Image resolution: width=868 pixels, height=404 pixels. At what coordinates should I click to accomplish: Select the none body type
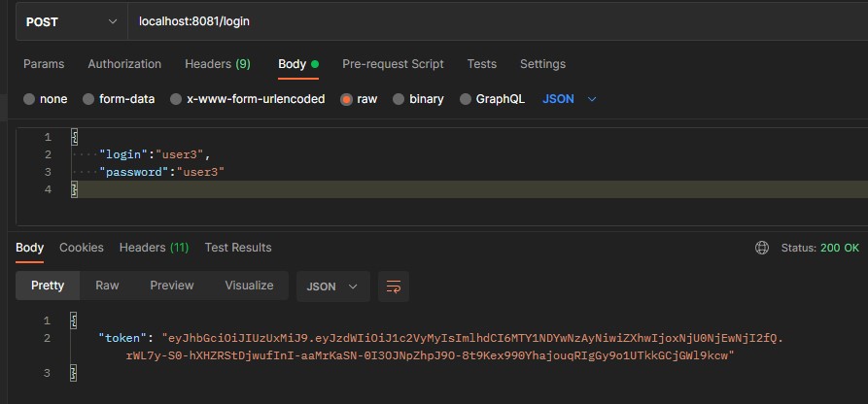[46, 99]
